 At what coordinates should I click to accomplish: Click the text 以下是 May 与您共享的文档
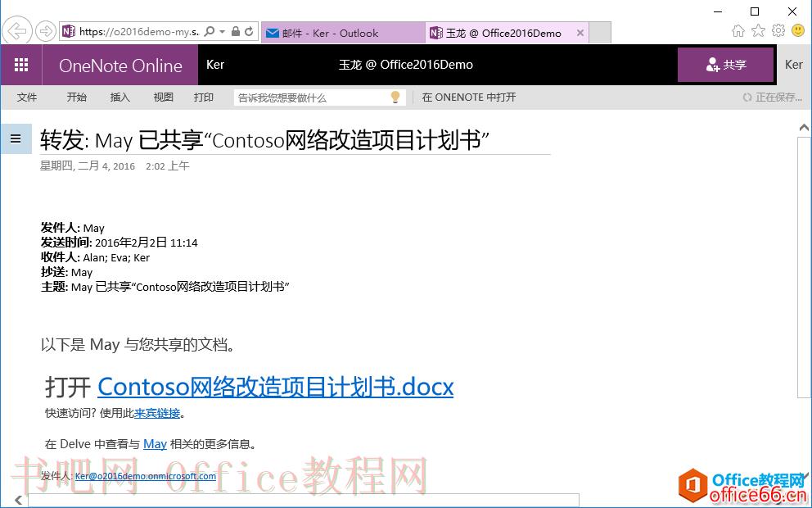pos(138,345)
